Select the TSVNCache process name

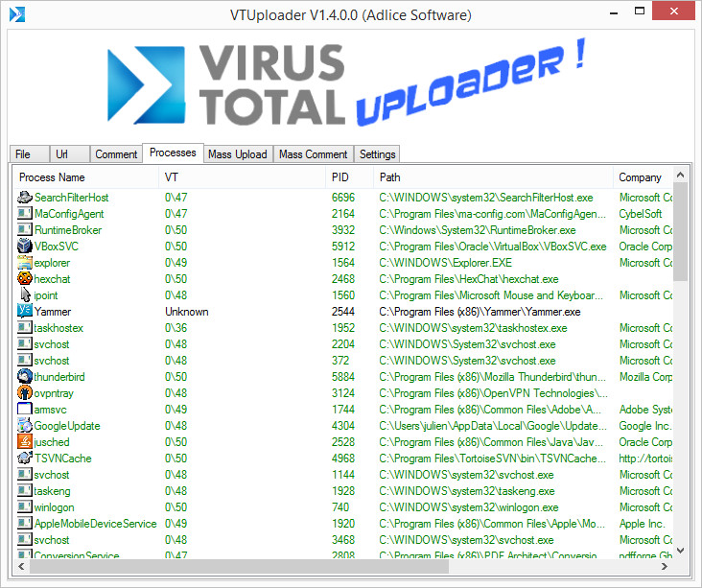tap(62, 459)
